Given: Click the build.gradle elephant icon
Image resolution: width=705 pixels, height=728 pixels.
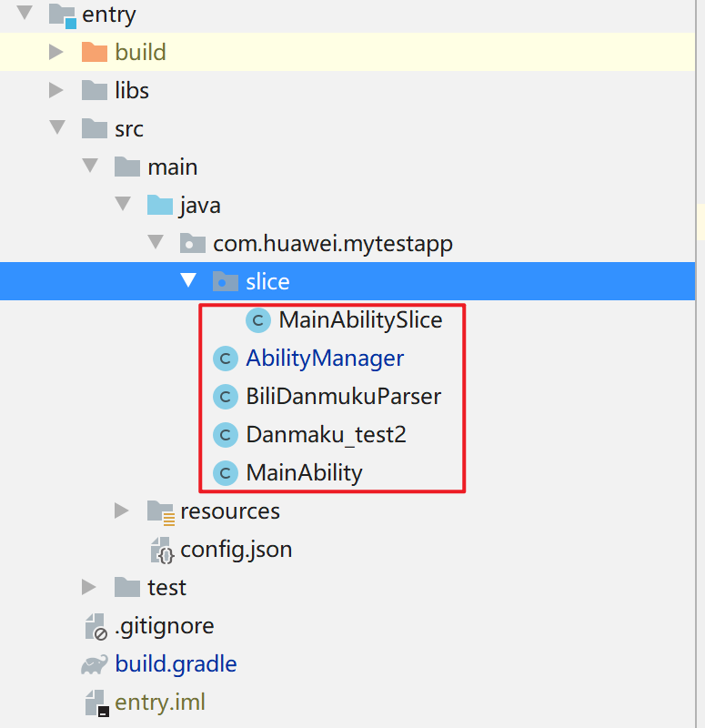Looking at the screenshot, I should click(94, 664).
